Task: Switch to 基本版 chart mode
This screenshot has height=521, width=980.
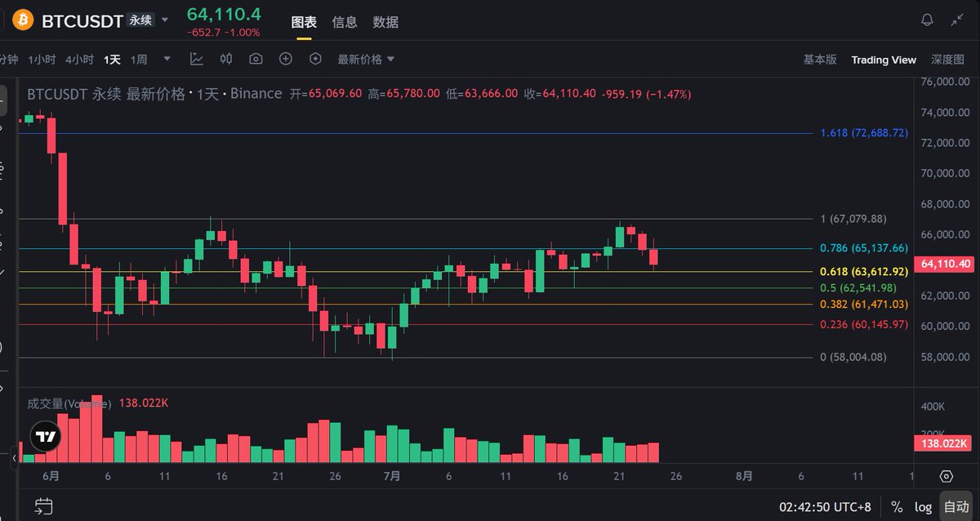Action: (820, 60)
